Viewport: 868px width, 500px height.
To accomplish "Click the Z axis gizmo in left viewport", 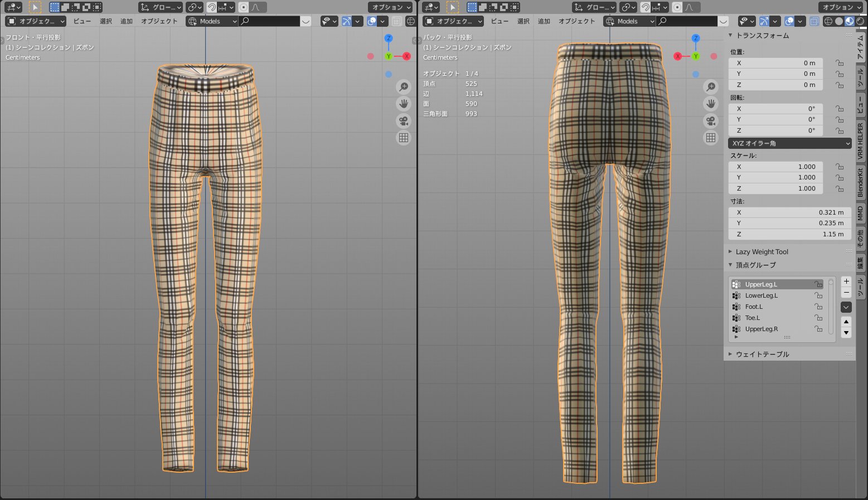I will click(389, 38).
